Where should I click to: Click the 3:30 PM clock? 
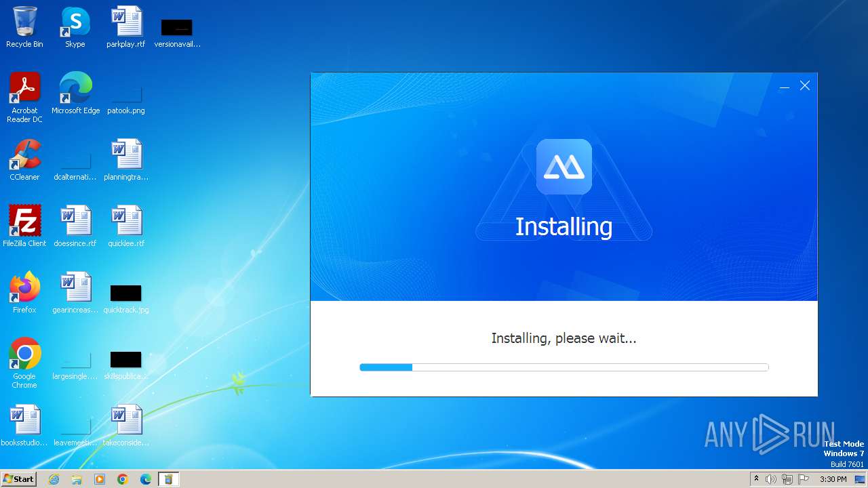833,479
